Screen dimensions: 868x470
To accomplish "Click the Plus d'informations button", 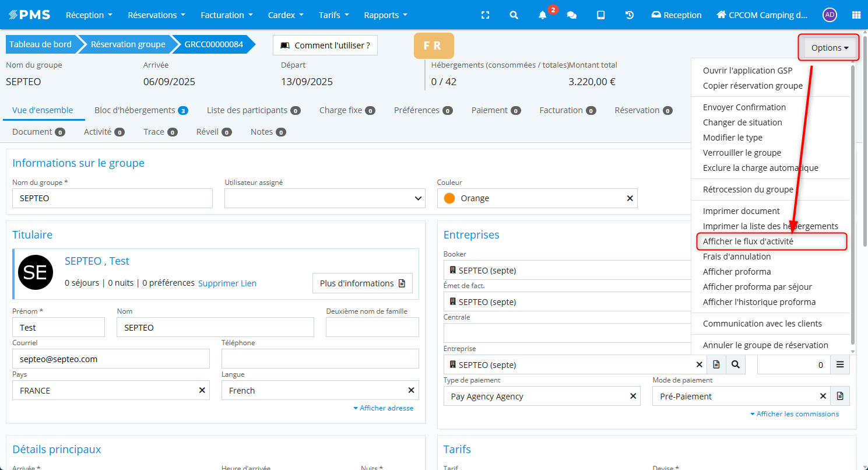I will tap(362, 283).
